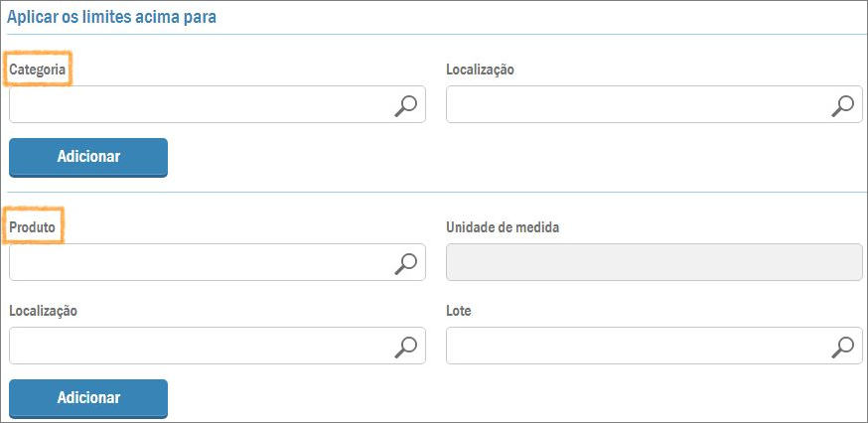Open the Localização lookup beneath the Produto field

(x=405, y=347)
